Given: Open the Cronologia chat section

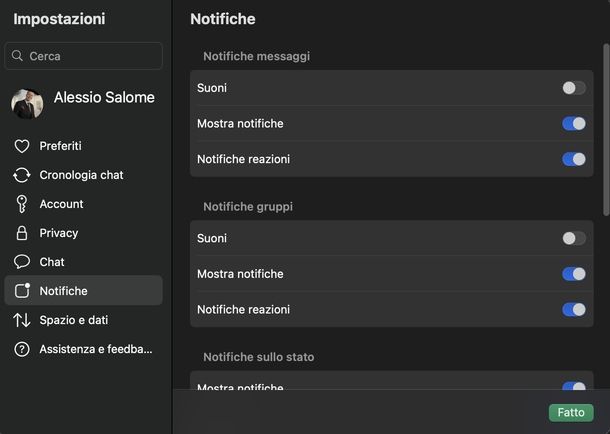Looking at the screenshot, I should (x=83, y=175).
